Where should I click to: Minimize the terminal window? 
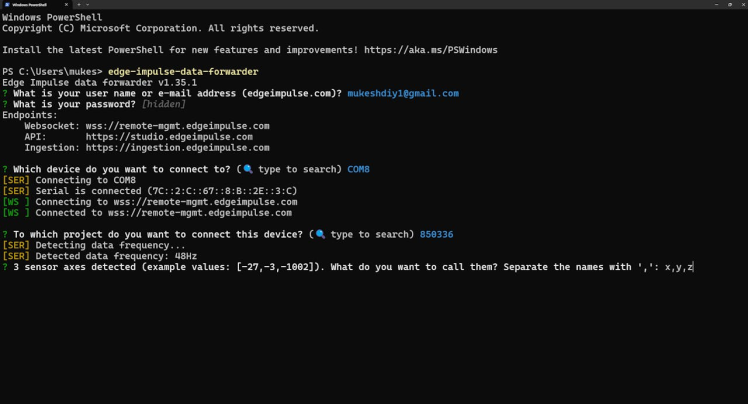pyautogui.click(x=715, y=5)
